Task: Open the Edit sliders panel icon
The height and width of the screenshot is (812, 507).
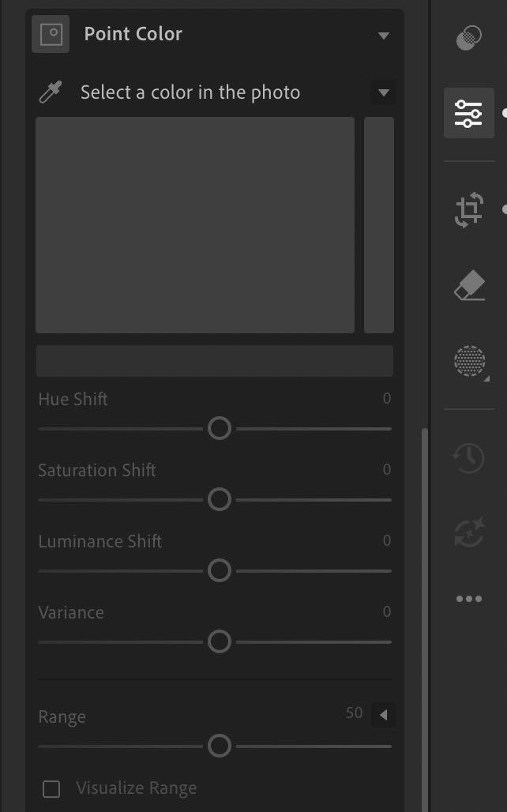Action: (x=468, y=114)
